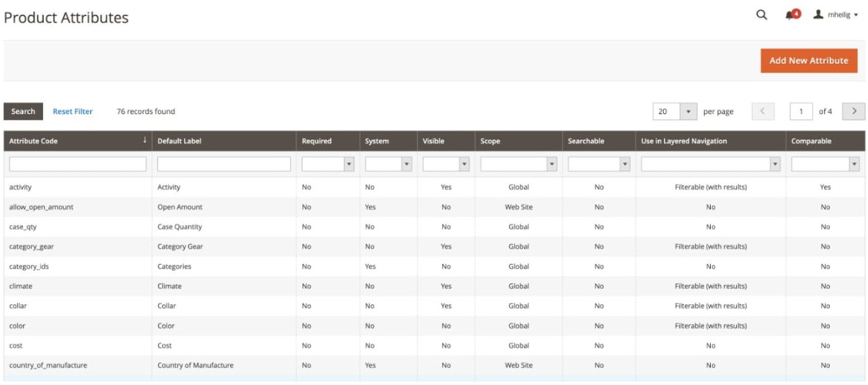Image resolution: width=868 pixels, height=385 pixels.
Task: Click the Reset Filter link
Action: pyautogui.click(x=73, y=112)
